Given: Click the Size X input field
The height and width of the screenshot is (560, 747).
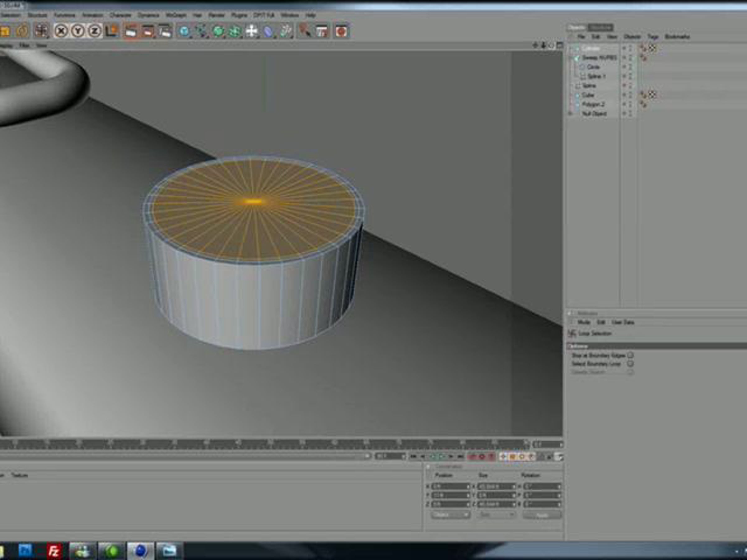Looking at the screenshot, I should [x=496, y=486].
